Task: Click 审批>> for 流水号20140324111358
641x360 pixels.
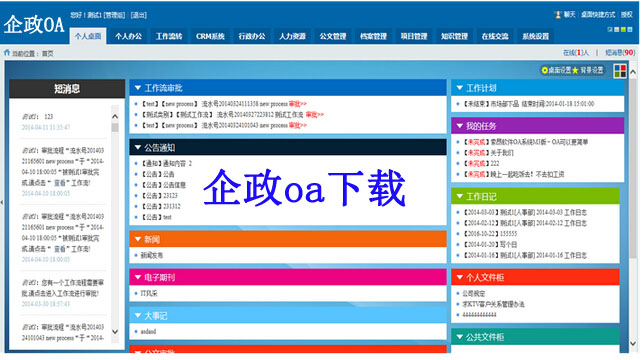Action: 298,104
